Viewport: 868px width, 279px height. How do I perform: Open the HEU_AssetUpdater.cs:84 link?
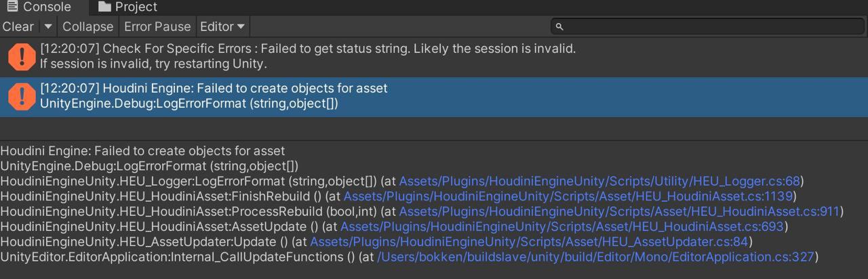click(x=531, y=242)
